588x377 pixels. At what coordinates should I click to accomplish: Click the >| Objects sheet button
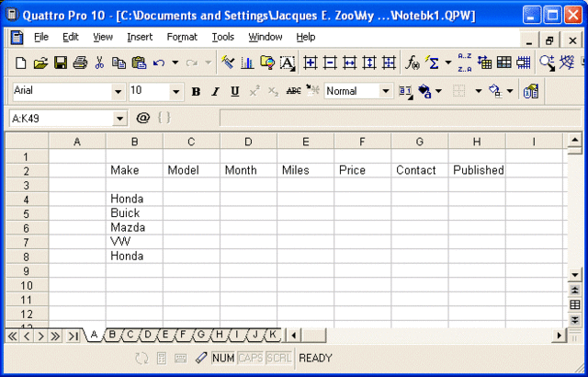tap(73, 337)
